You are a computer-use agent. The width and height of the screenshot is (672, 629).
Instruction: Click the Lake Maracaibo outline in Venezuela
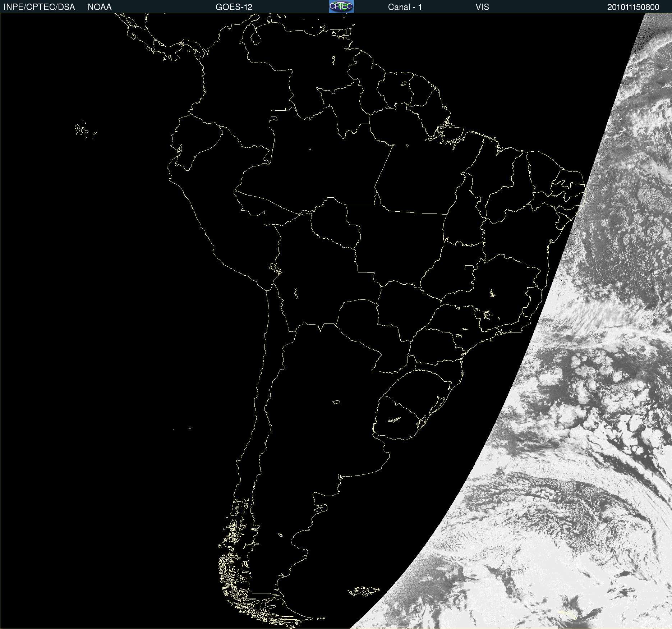[256, 37]
